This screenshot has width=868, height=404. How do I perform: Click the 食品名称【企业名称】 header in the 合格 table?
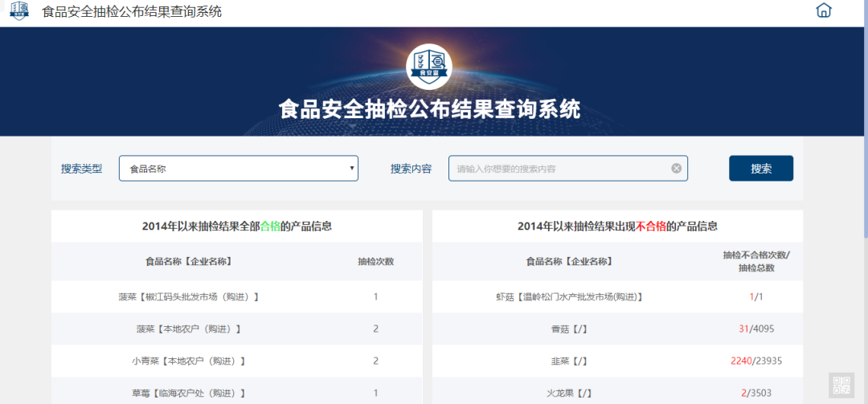pos(188,261)
